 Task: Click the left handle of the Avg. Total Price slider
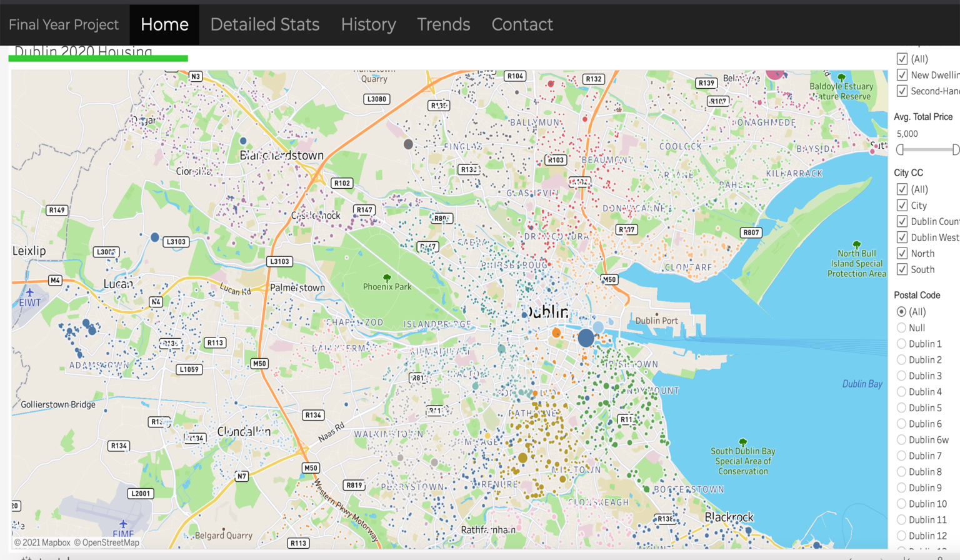(x=900, y=149)
